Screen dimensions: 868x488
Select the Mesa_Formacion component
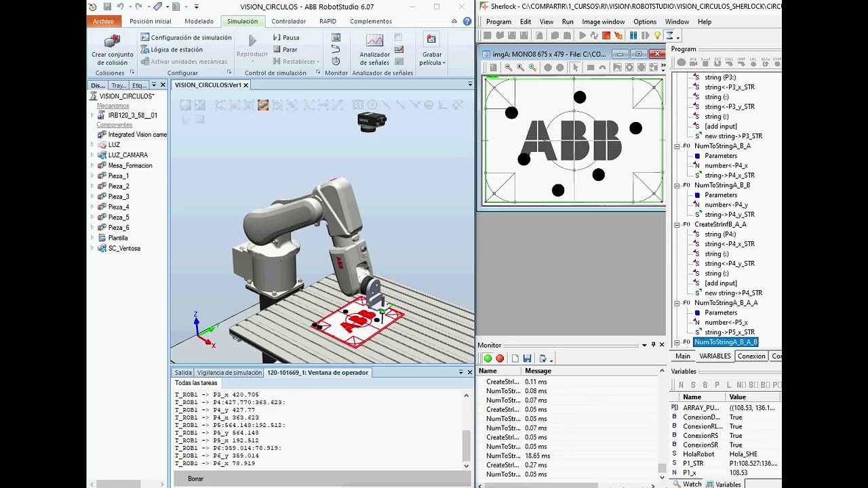[130, 165]
